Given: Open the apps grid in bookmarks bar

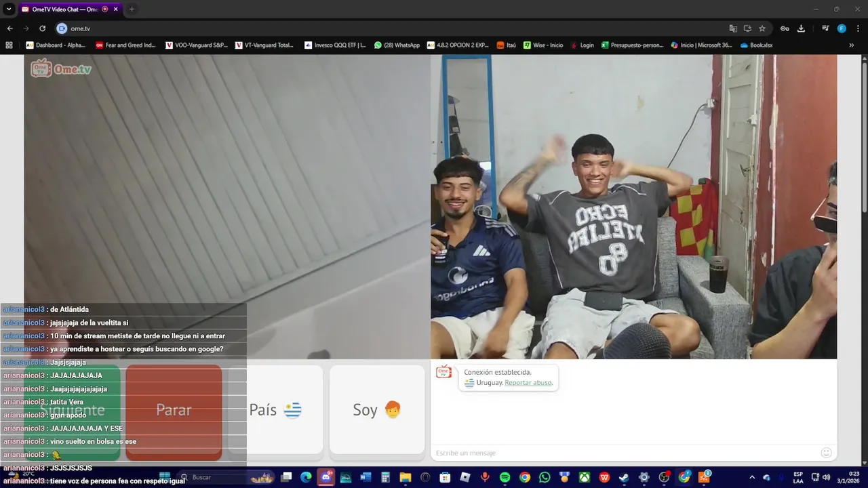Looking at the screenshot, I should [x=9, y=45].
